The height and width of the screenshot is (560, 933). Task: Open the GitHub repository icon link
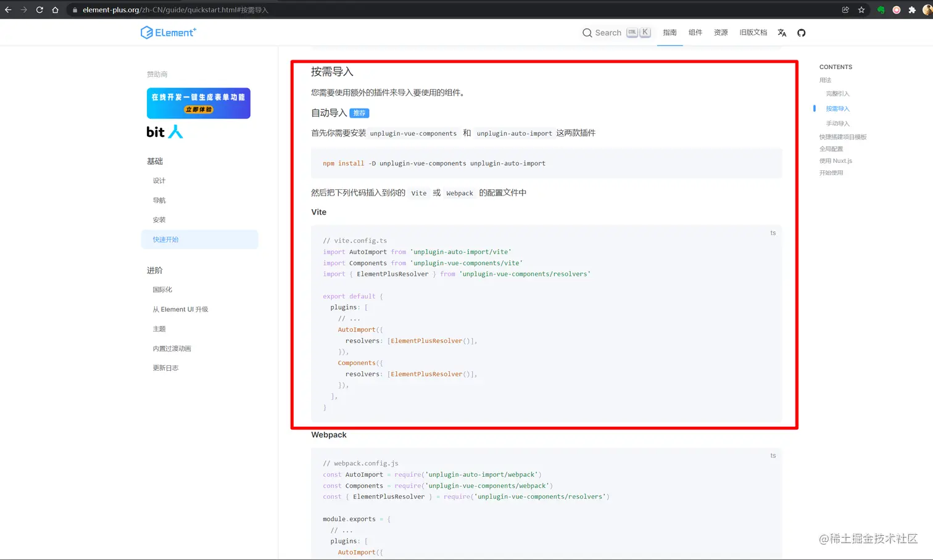pyautogui.click(x=801, y=33)
